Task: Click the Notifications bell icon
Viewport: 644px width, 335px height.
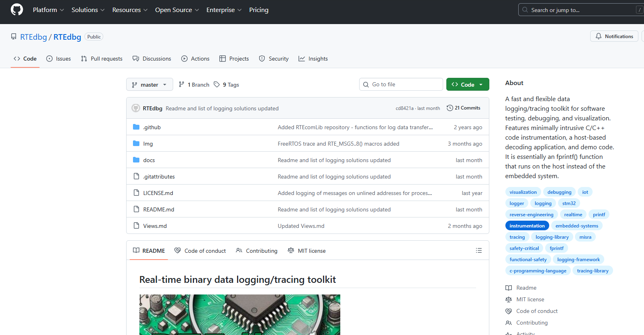Action: 599,36
